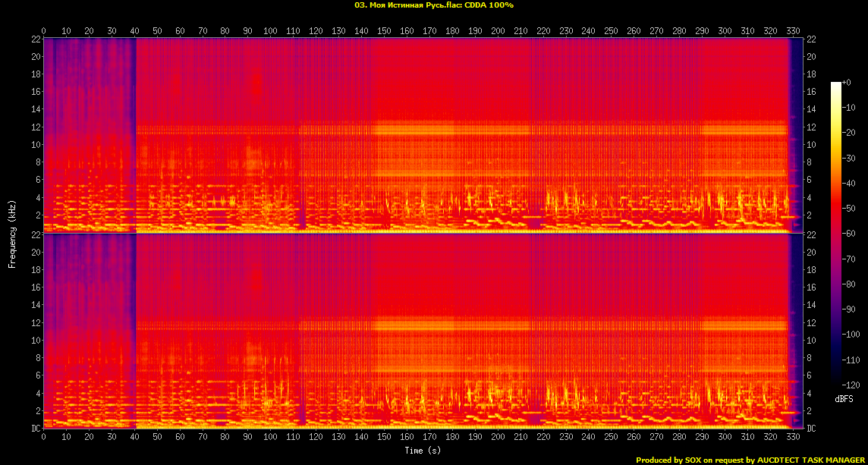Image resolution: width=868 pixels, height=465 pixels.
Task: Click the "+0" label on the color scale
Action: pos(848,82)
